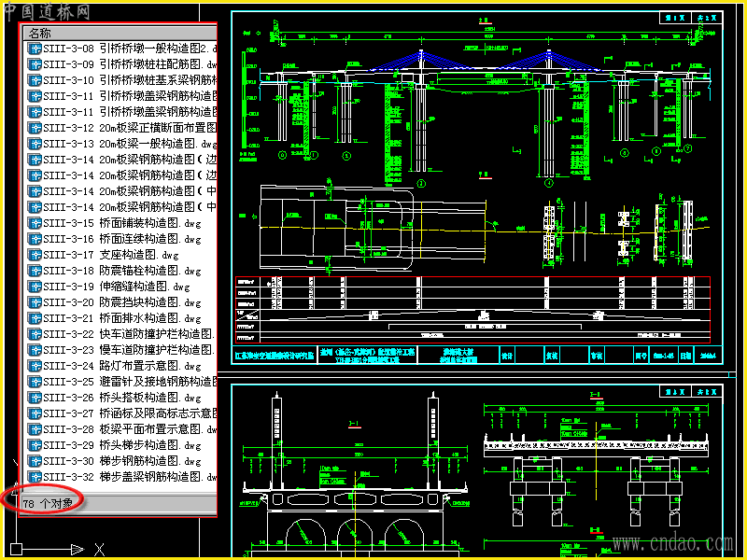
Task: Click the 78 个对象 status bar text
Action: point(48,504)
